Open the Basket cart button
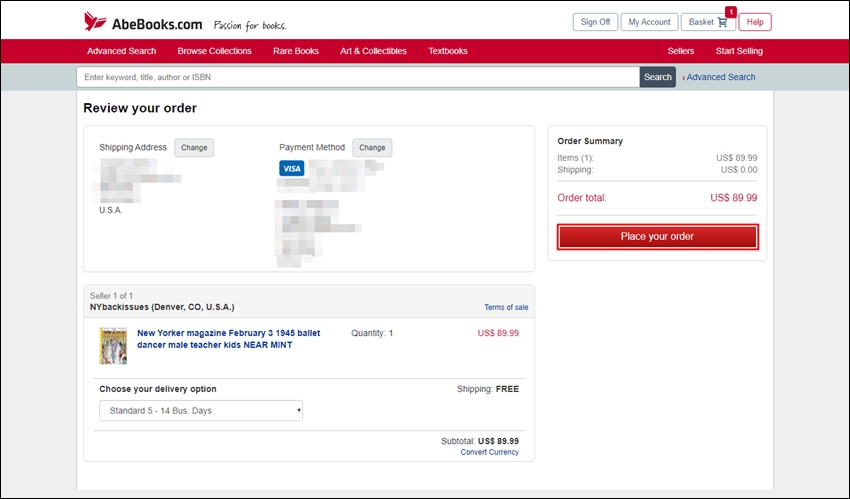 (x=708, y=22)
